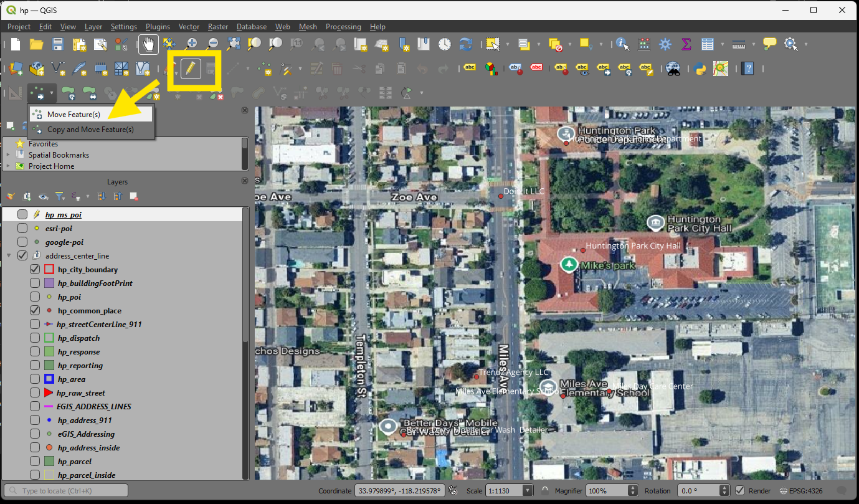Open the Scale dropdown in status bar
859x504 pixels.
(528, 491)
